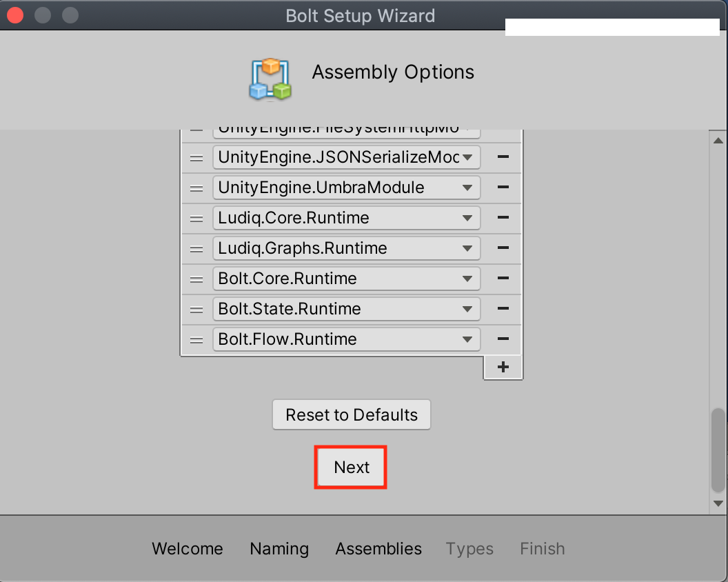Switch to the Welcome step
Viewport: 728px width, 582px height.
coord(187,548)
